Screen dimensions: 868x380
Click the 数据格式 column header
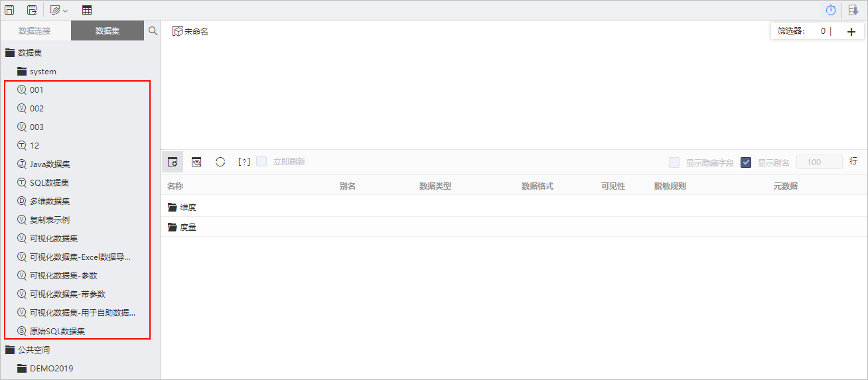tap(538, 186)
